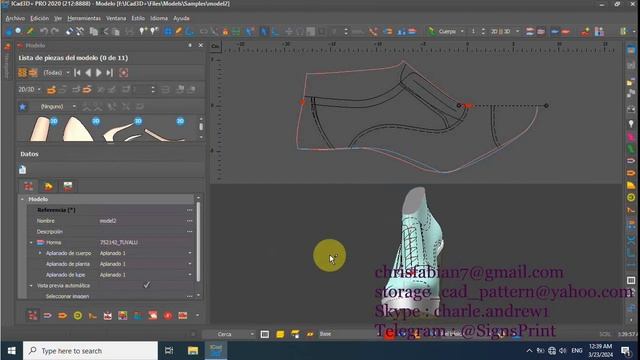Click the yellow note icon in the status bar

280,334
